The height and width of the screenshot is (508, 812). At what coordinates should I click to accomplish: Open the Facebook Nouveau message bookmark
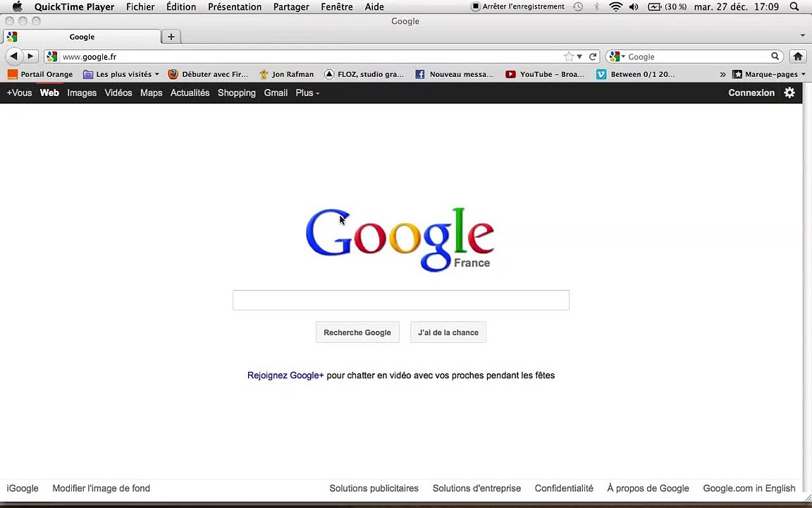coord(454,74)
